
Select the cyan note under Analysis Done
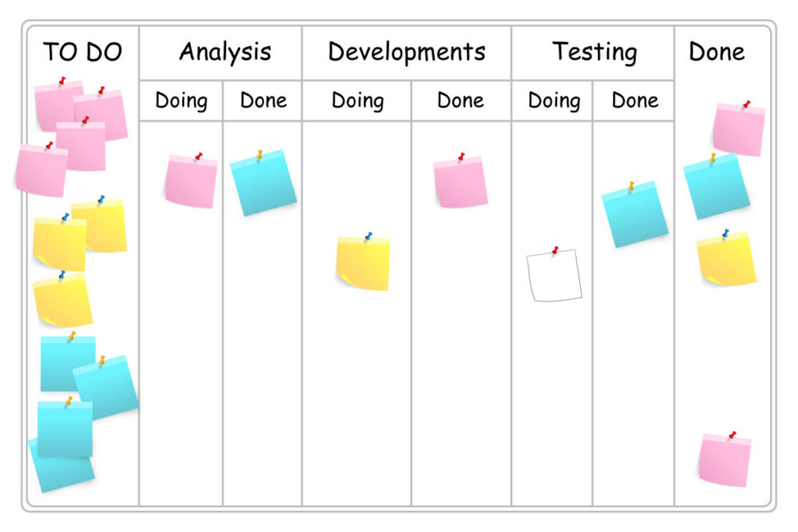coord(263,183)
